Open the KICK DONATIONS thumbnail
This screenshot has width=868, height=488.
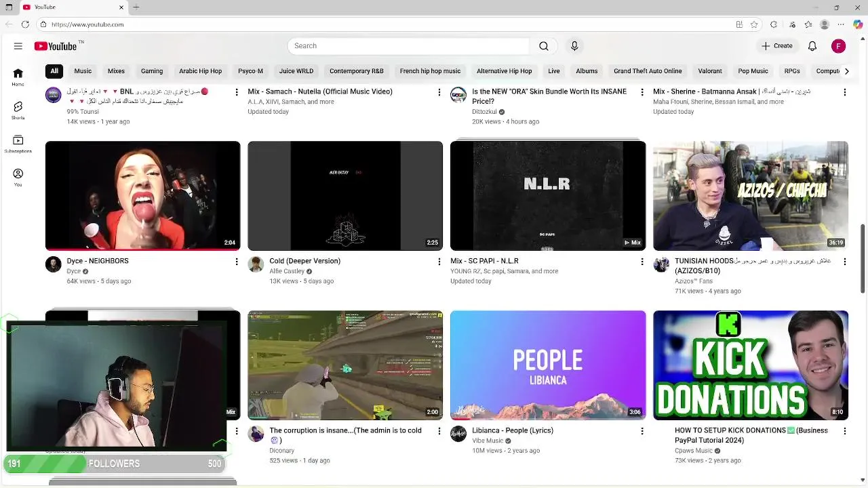[751, 365]
